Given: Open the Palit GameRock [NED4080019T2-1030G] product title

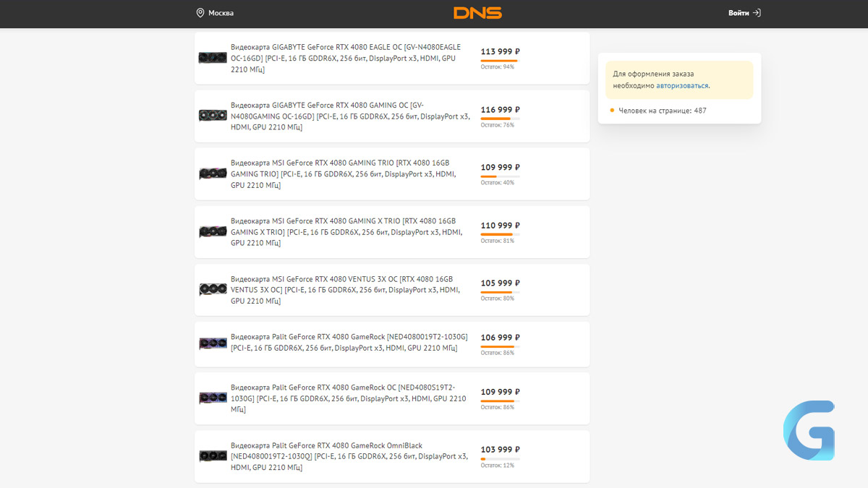Looking at the screenshot, I should pyautogui.click(x=349, y=342).
